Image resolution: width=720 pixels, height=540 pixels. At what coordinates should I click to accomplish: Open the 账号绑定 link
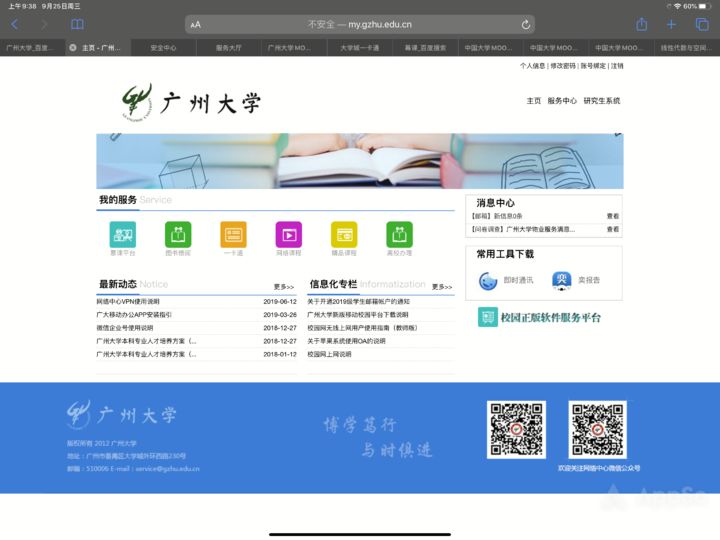pyautogui.click(x=593, y=66)
